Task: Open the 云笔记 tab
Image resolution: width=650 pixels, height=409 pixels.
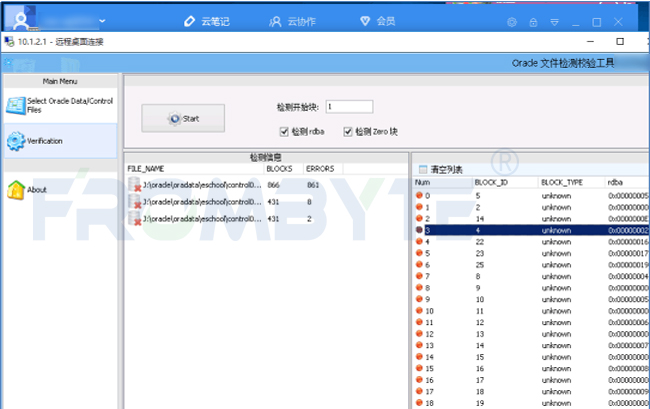Action: 207,21
